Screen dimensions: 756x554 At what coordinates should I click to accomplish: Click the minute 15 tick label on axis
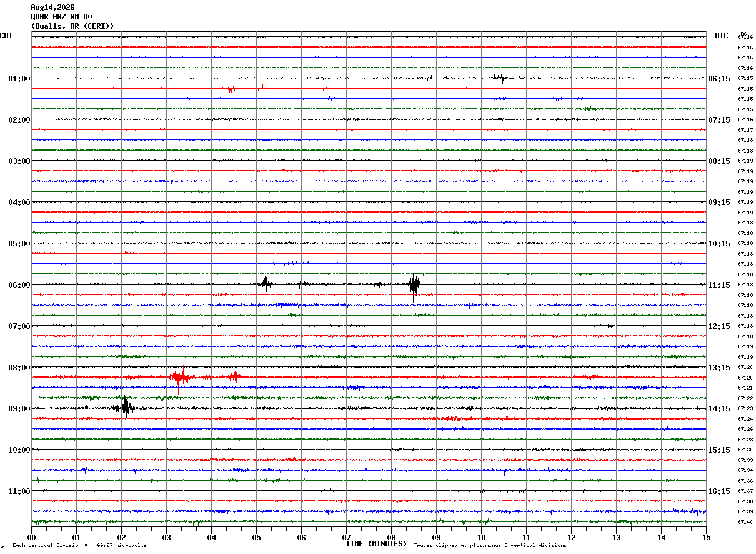(x=705, y=537)
